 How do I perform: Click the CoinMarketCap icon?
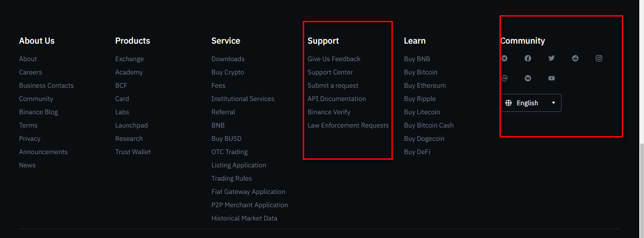[504, 78]
